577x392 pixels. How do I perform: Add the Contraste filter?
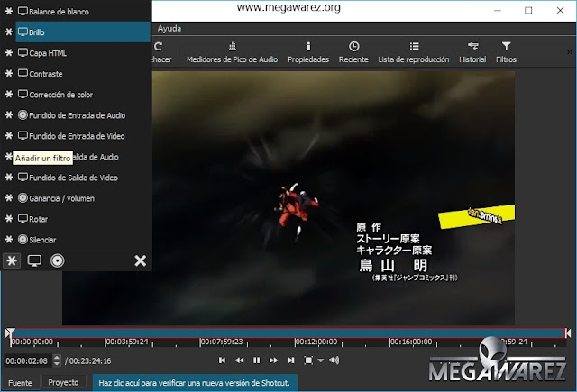[82, 74]
